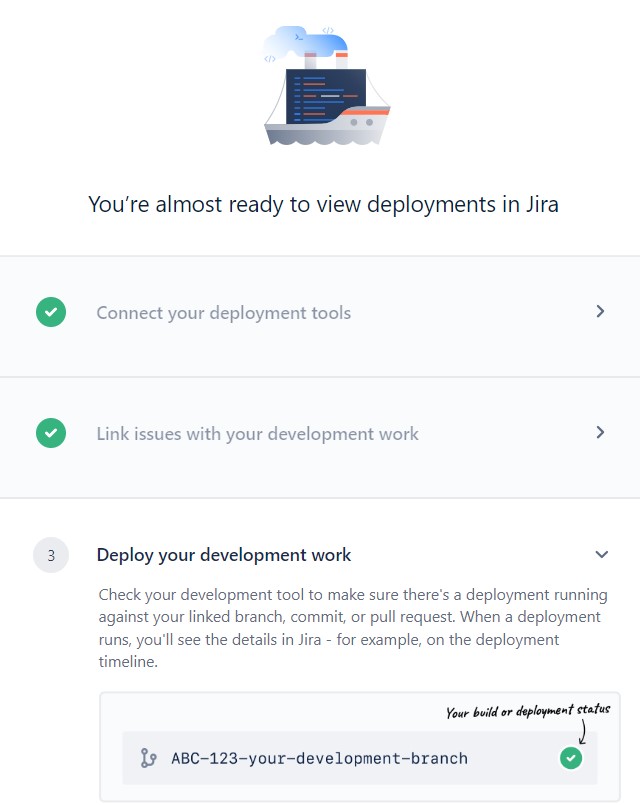Image resolution: width=640 pixels, height=805 pixels.
Task: Open the Connect your deployment tools step title
Action: pyautogui.click(x=224, y=313)
